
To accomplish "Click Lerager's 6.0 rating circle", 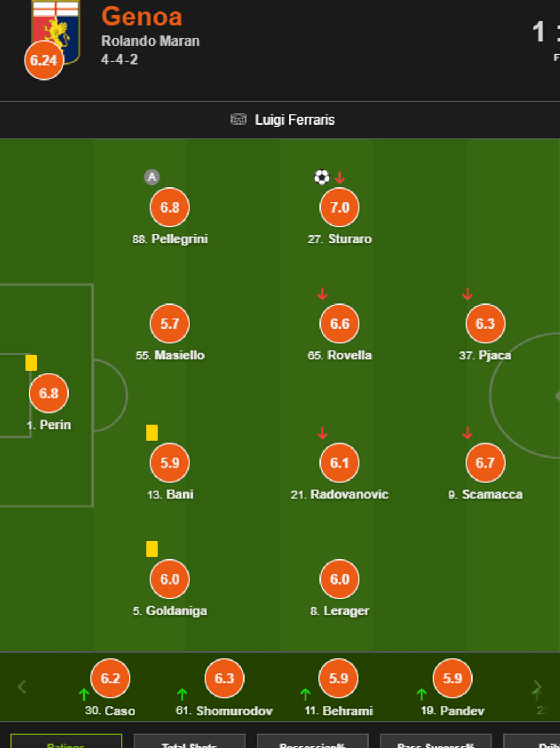I will (x=339, y=579).
